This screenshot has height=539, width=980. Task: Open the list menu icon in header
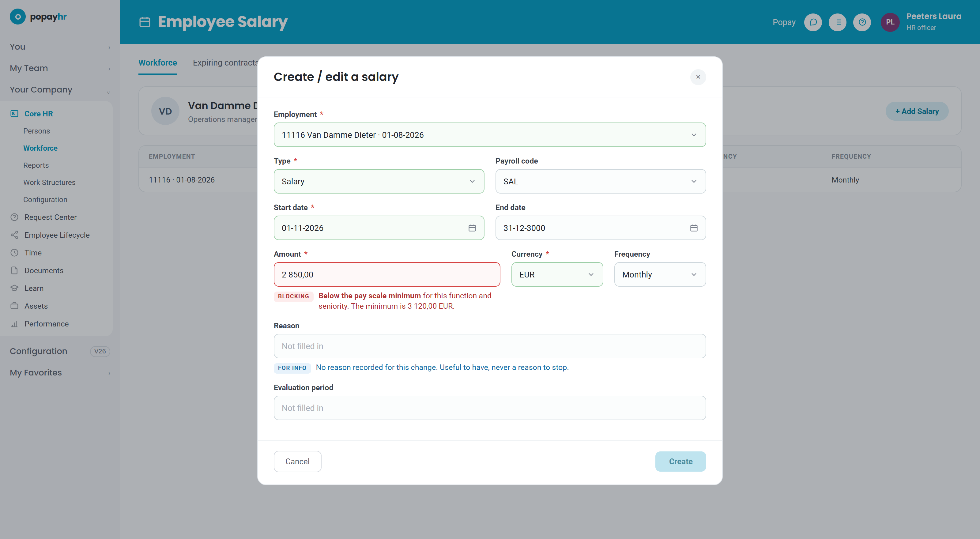coord(838,22)
